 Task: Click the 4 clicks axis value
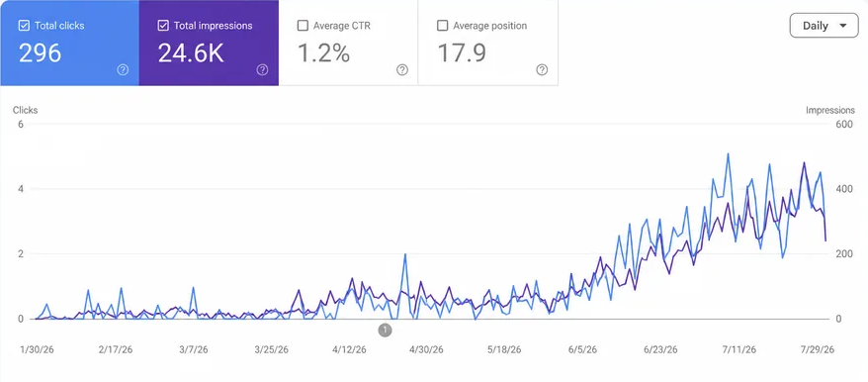pos(21,189)
